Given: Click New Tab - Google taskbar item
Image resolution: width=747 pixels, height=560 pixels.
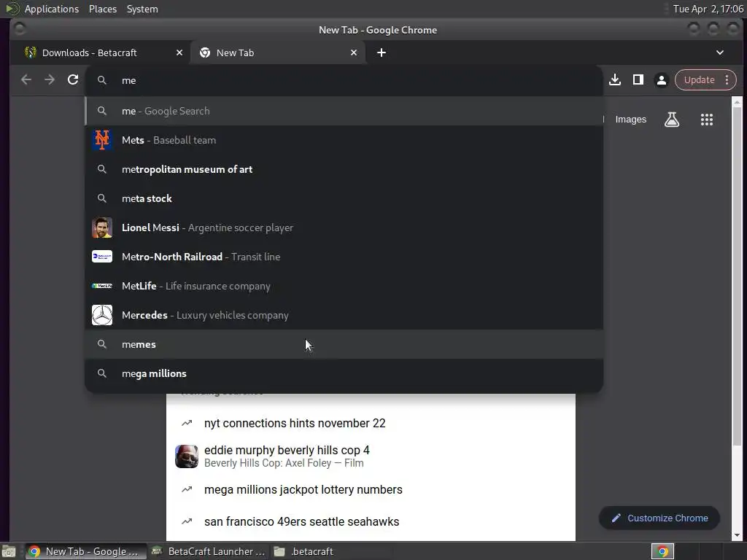Looking at the screenshot, I should (x=85, y=551).
